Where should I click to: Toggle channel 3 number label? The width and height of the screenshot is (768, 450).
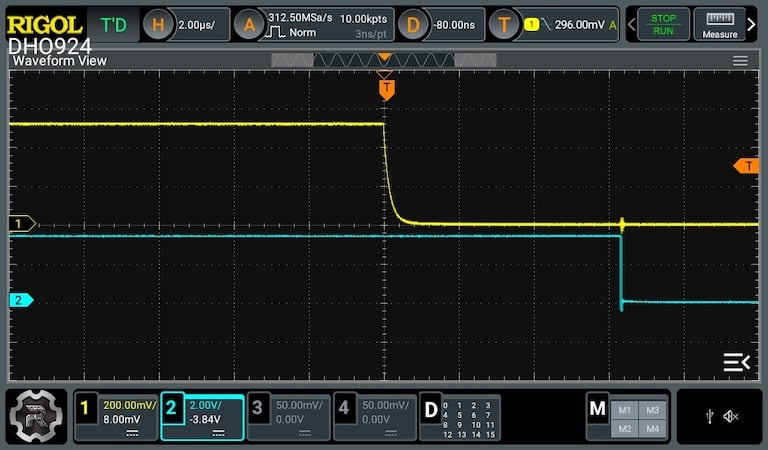pyautogui.click(x=257, y=408)
